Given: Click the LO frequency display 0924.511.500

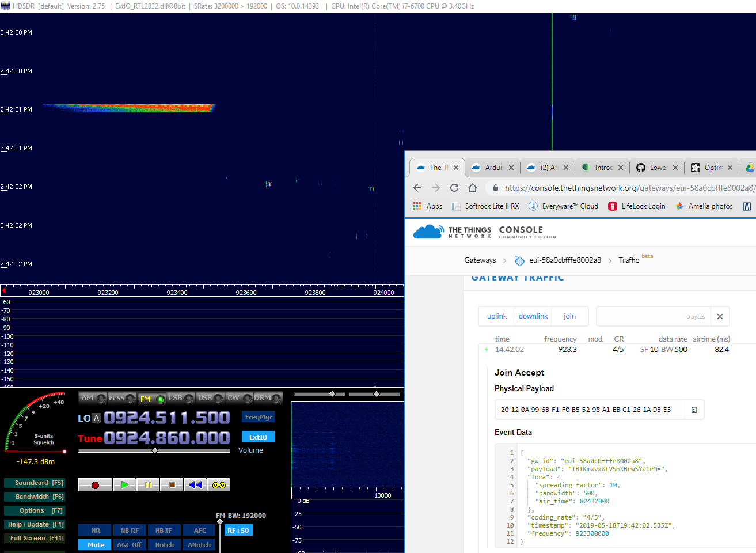Looking at the screenshot, I should [167, 418].
